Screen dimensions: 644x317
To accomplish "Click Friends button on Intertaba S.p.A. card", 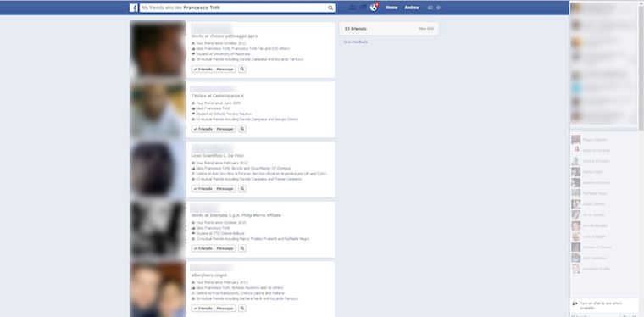I will point(203,248).
